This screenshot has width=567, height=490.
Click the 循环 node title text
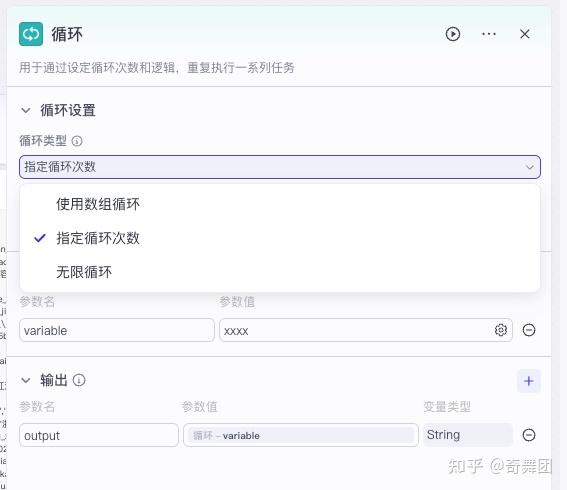(x=67, y=34)
